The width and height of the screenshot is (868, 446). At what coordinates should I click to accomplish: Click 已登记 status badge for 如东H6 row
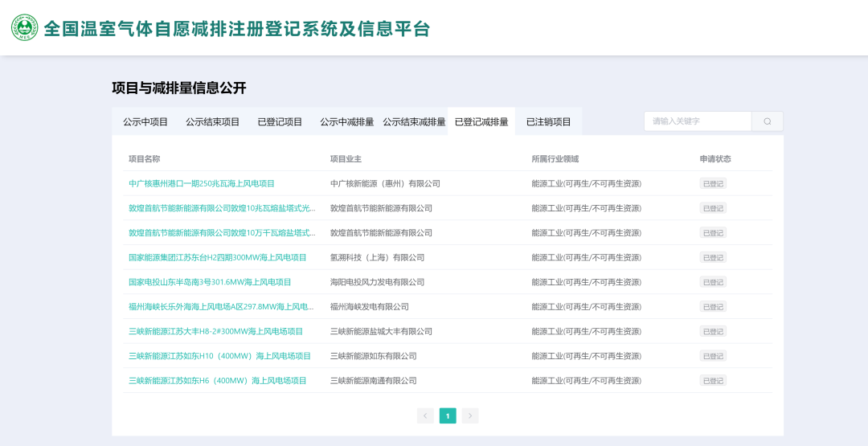coord(713,381)
